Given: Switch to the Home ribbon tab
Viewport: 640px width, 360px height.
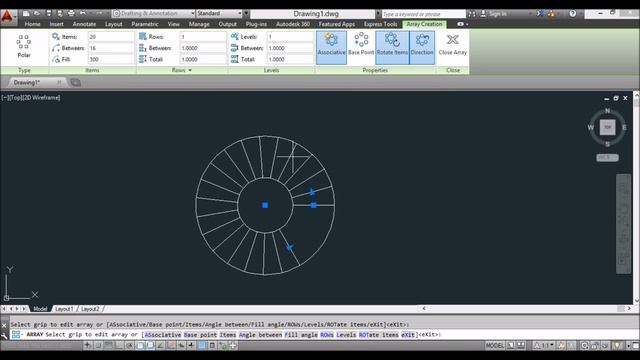Looking at the screenshot, I should coord(32,24).
